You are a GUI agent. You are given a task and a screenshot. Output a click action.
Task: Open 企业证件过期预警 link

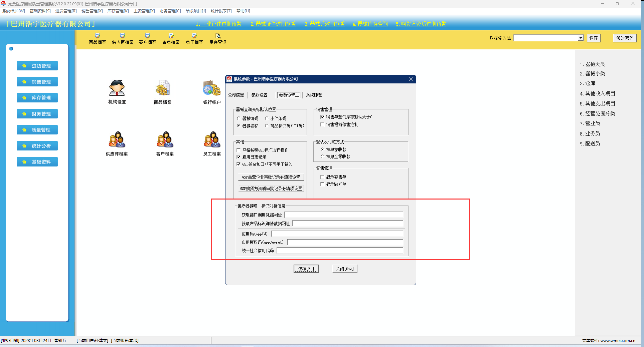click(x=218, y=24)
